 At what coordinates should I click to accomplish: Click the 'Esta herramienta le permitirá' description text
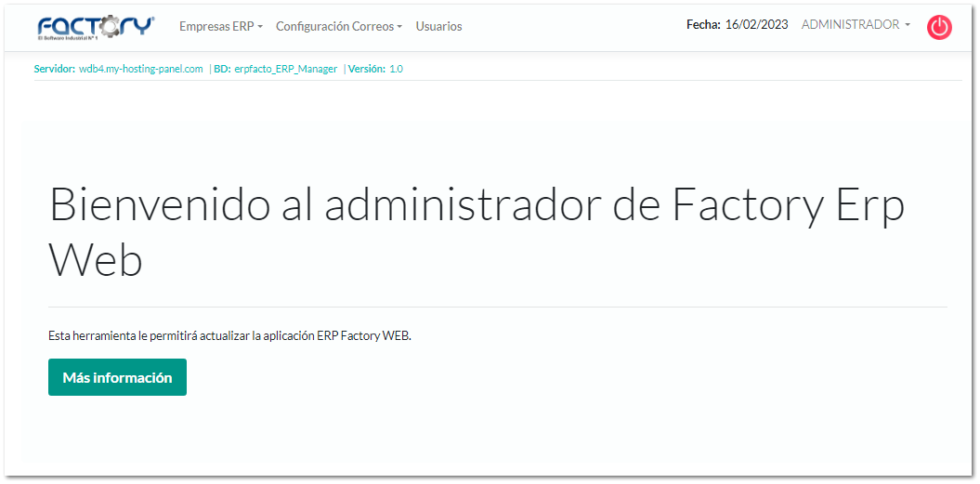(x=230, y=335)
